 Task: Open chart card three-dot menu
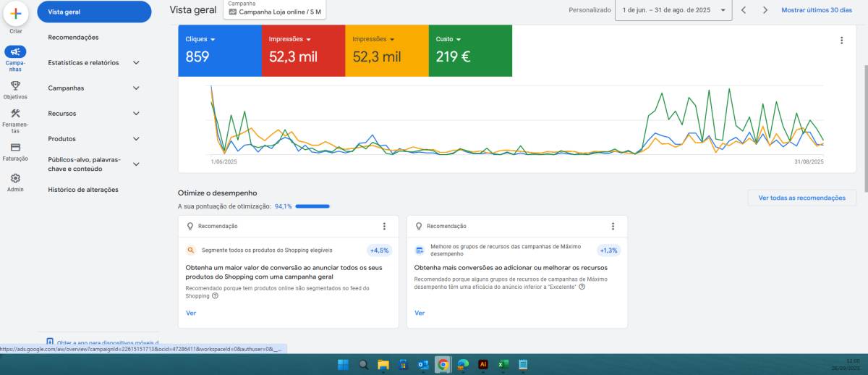coord(841,41)
